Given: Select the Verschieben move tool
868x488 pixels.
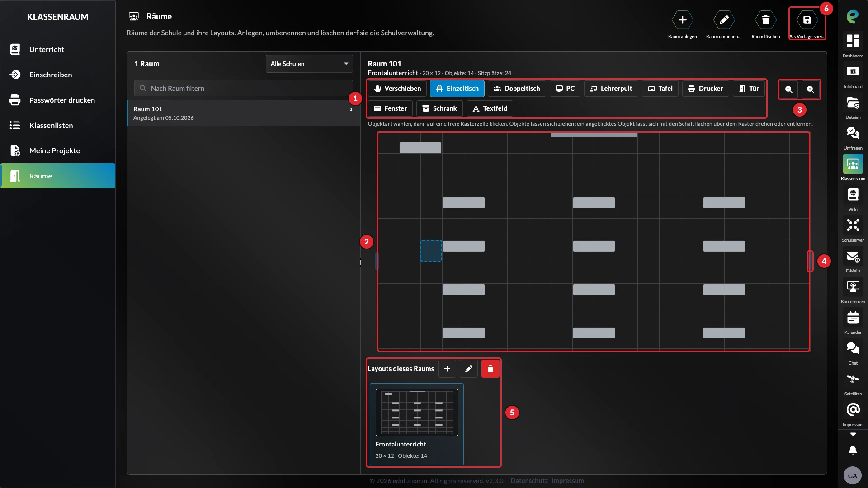Looking at the screenshot, I should [397, 89].
